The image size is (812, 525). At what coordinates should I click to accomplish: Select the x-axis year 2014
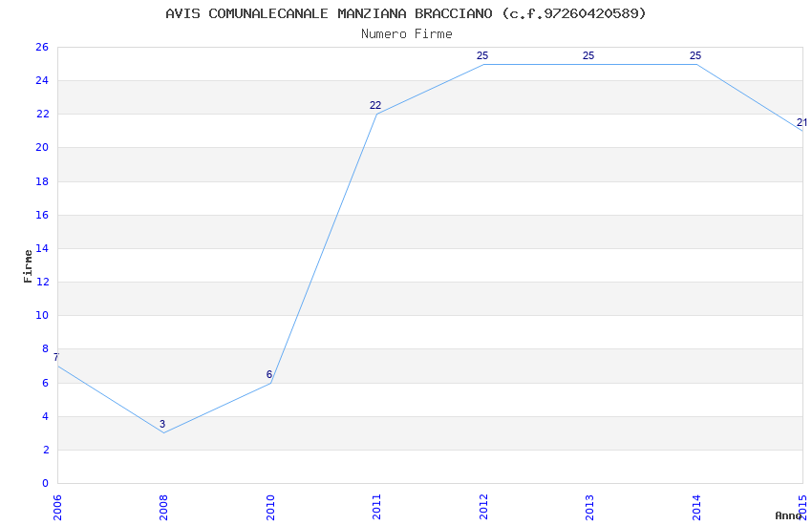click(x=696, y=508)
